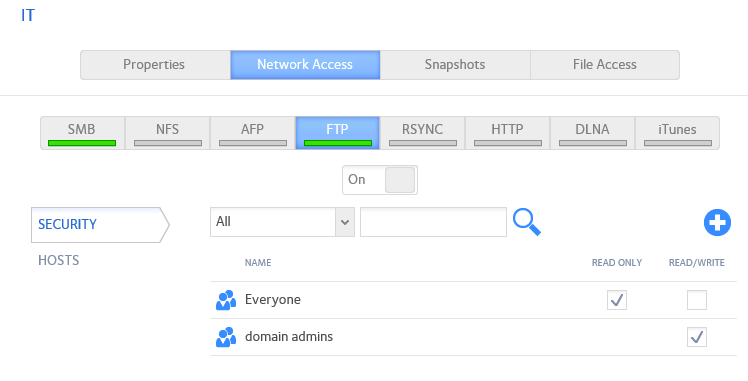Select the FTP protocol tab

(x=337, y=133)
